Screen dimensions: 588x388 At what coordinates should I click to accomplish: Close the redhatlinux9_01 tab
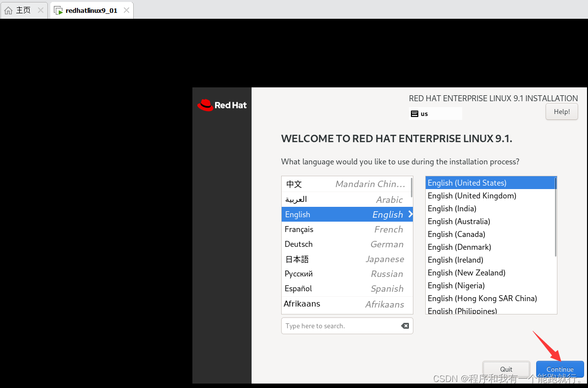[126, 10]
